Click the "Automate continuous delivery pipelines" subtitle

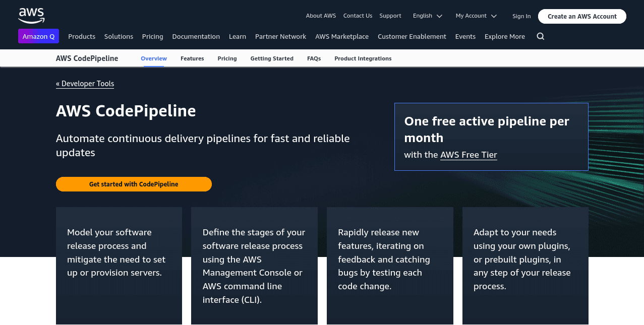click(x=203, y=145)
